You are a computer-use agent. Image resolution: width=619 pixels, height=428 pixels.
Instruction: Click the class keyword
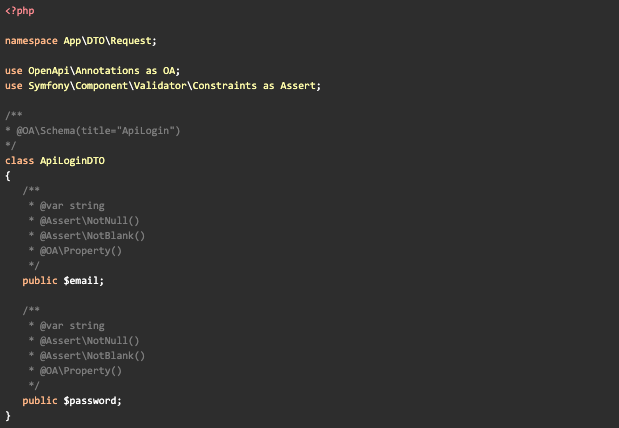[19, 161]
